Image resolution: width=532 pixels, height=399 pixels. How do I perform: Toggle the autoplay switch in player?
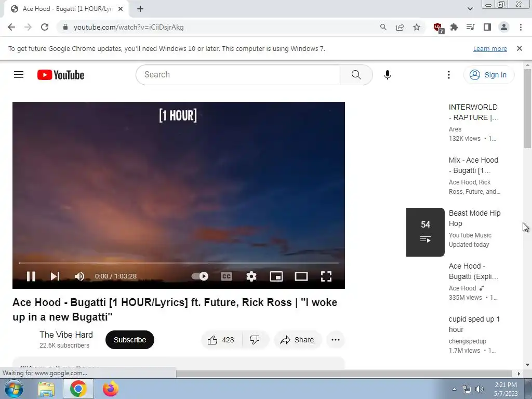coord(200,276)
